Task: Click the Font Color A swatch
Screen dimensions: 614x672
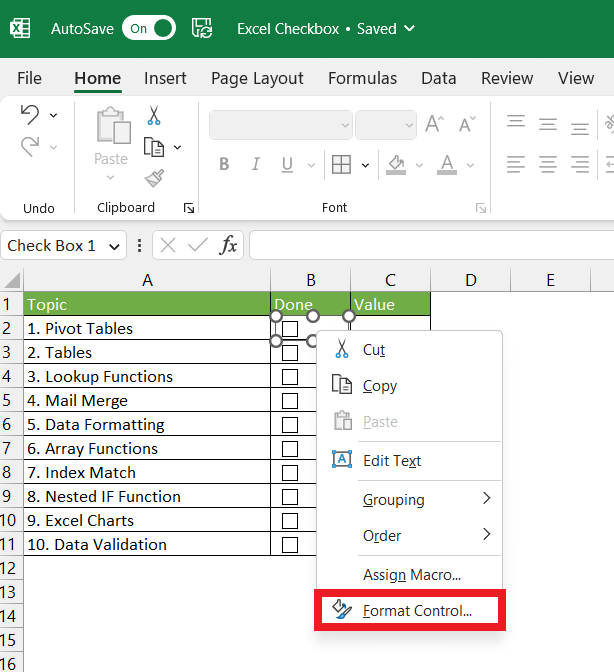Action: (x=447, y=165)
